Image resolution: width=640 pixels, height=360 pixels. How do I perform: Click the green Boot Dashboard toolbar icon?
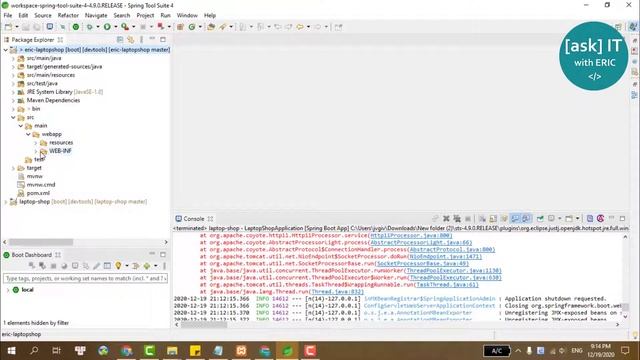click(76, 27)
